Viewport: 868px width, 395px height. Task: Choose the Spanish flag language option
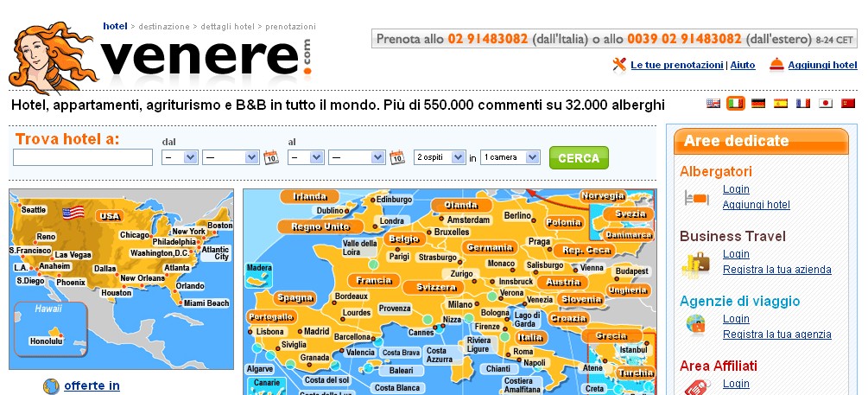781,104
